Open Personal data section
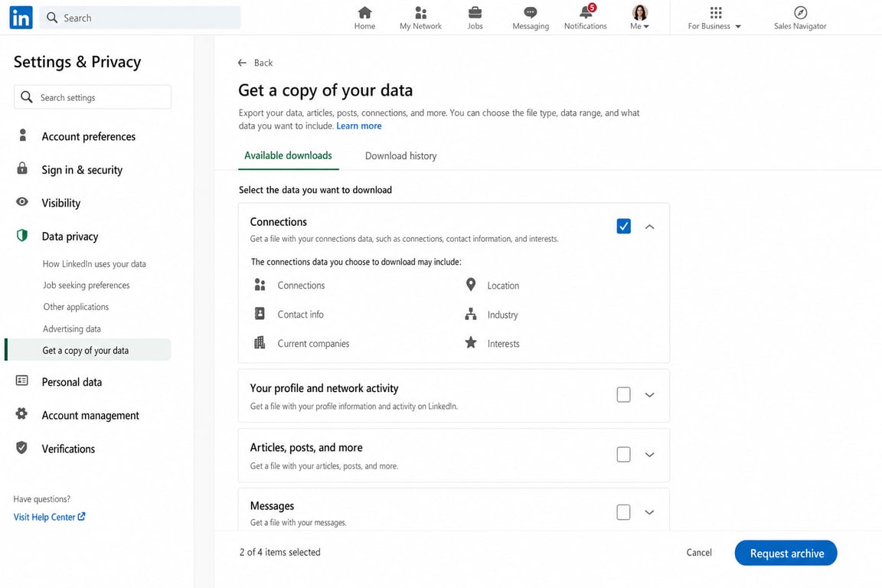 [71, 382]
